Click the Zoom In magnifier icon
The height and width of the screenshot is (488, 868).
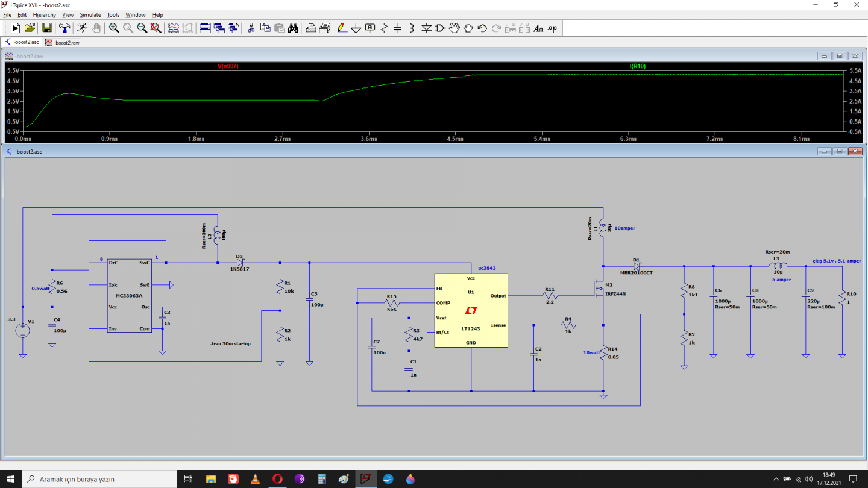[114, 28]
